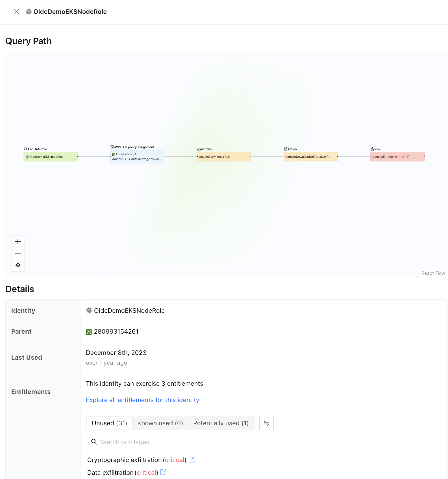The width and height of the screenshot is (448, 479).
Task: Select the Potentially used (1) tab
Action: coord(221,423)
